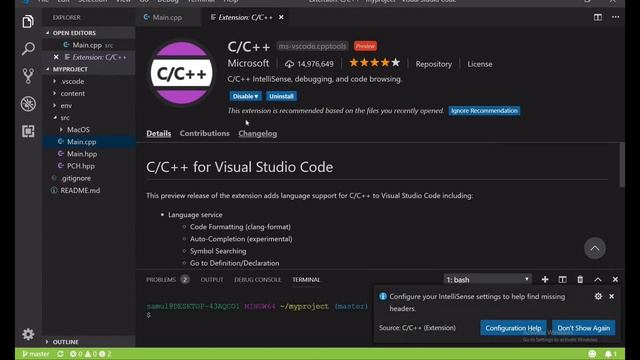Screen dimensions: 640x360
Task: Open the Disable dropdown button
Action: pyautogui.click(x=245, y=96)
